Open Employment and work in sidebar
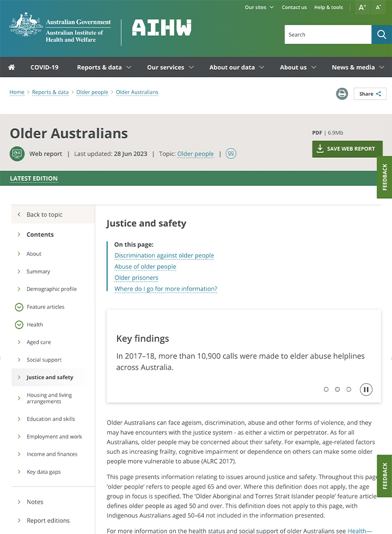Image resolution: width=392 pixels, height=534 pixels. [54, 436]
